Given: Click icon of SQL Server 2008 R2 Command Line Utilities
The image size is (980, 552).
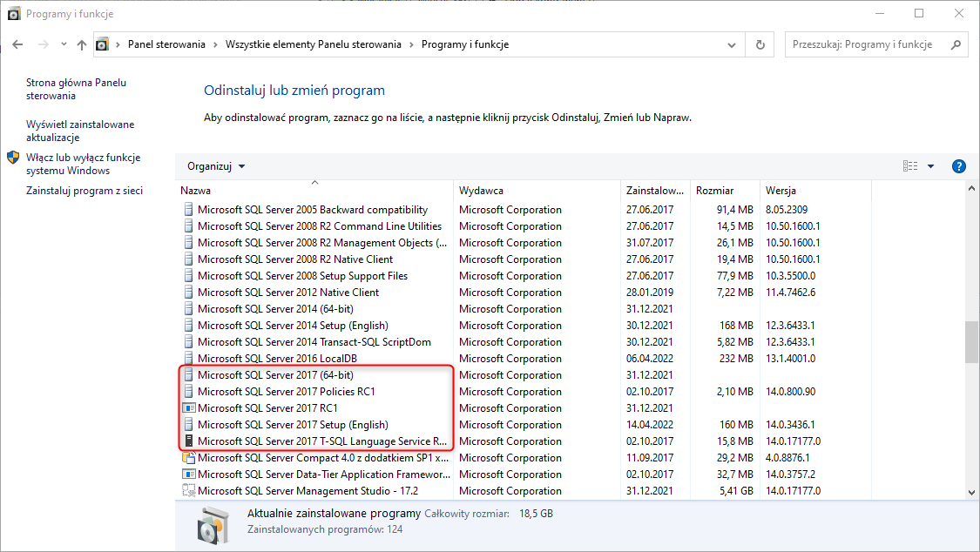Looking at the screenshot, I should pyautogui.click(x=189, y=226).
